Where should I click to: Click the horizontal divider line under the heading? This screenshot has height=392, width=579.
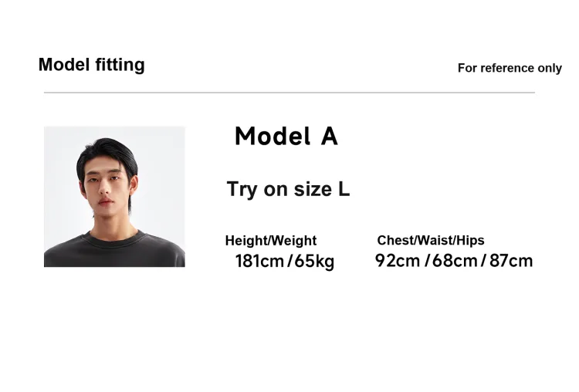[x=289, y=93]
